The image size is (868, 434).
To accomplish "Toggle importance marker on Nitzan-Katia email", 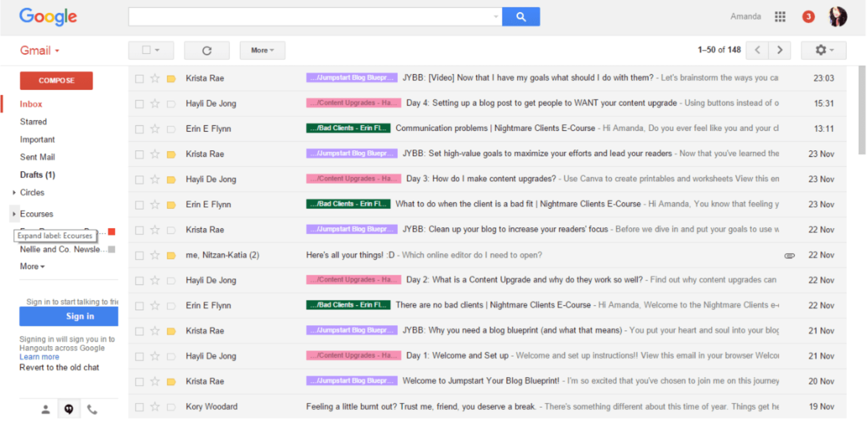I will [171, 255].
